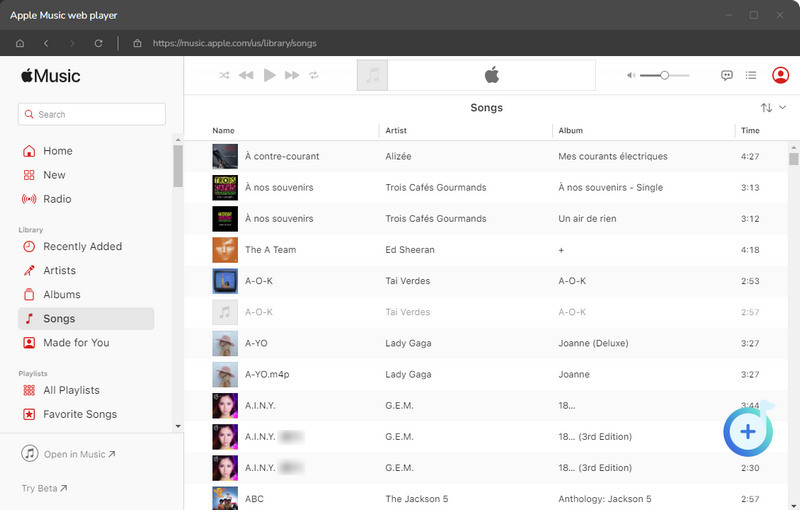Toggle repeat mode

coord(314,75)
